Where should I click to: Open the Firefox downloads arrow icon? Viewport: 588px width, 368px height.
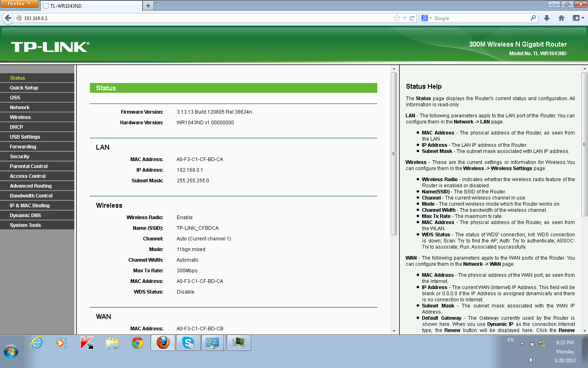547,18
